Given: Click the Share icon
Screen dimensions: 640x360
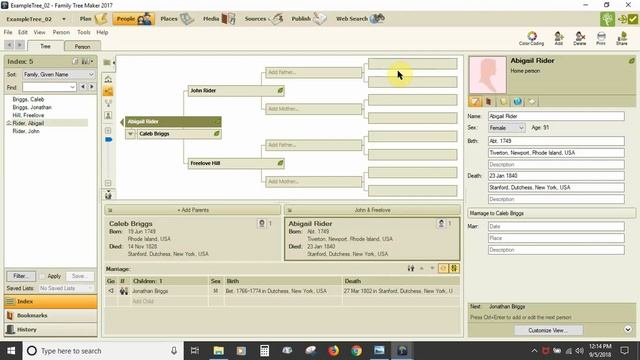Looking at the screenshot, I should (x=622, y=38).
